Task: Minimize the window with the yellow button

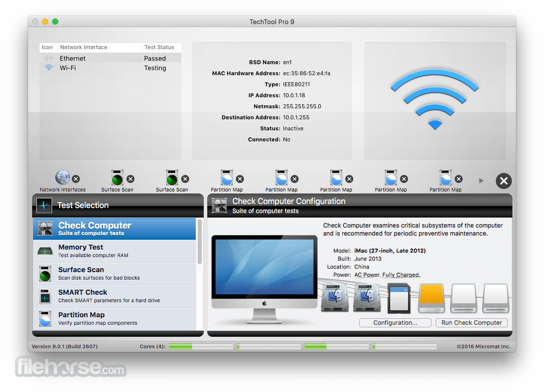Action: [45, 22]
